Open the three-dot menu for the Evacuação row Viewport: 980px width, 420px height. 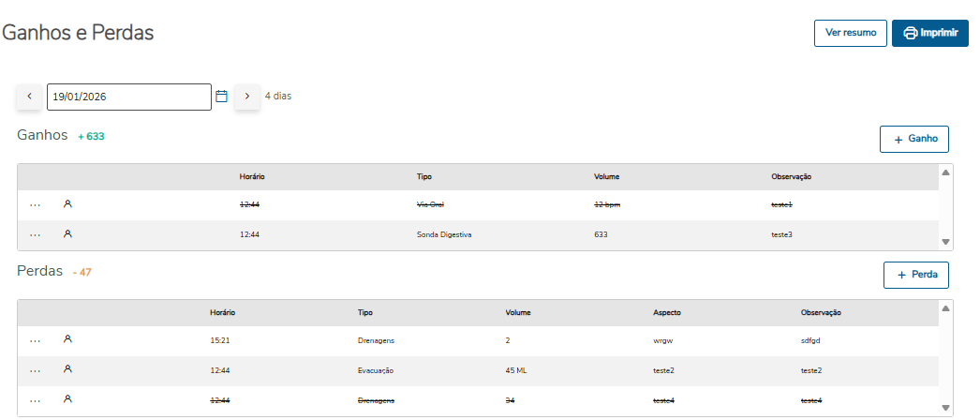point(36,370)
